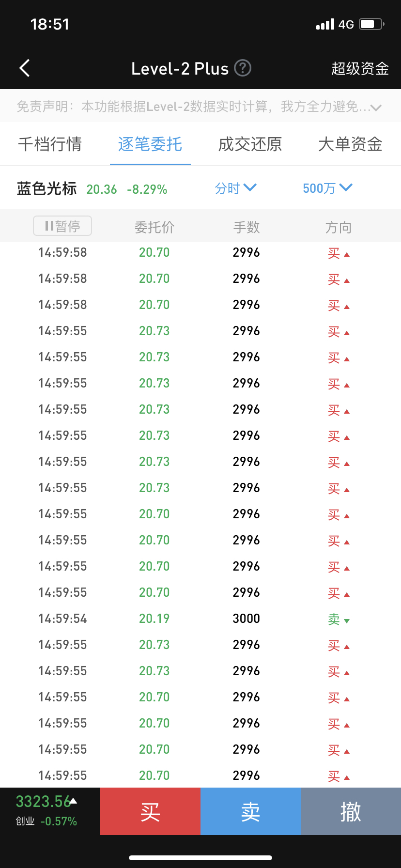Tap the back arrow icon
Screen dimensions: 401x868
pos(25,68)
